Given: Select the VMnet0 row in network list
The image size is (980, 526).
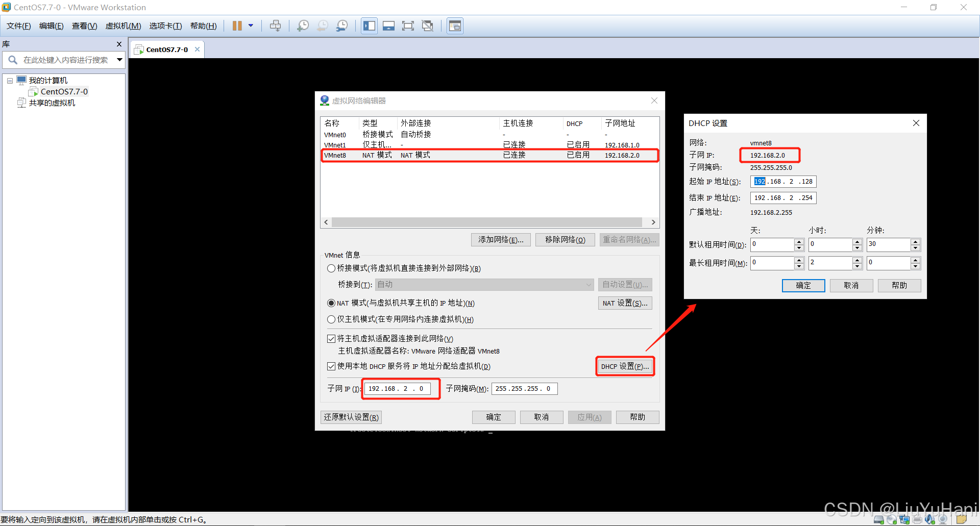Looking at the screenshot, I should 490,135.
